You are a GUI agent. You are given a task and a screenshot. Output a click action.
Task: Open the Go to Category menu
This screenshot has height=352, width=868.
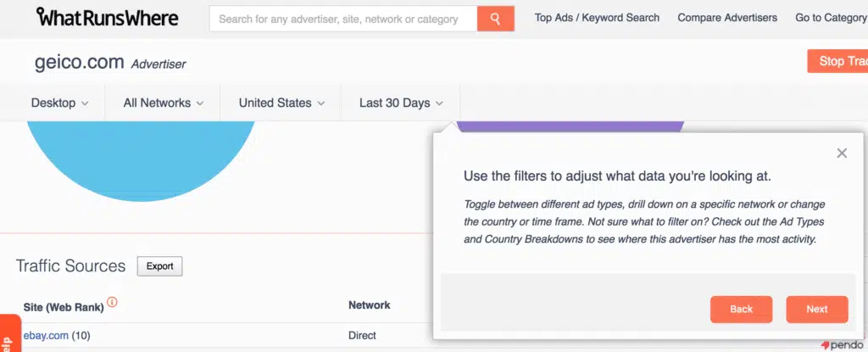831,18
